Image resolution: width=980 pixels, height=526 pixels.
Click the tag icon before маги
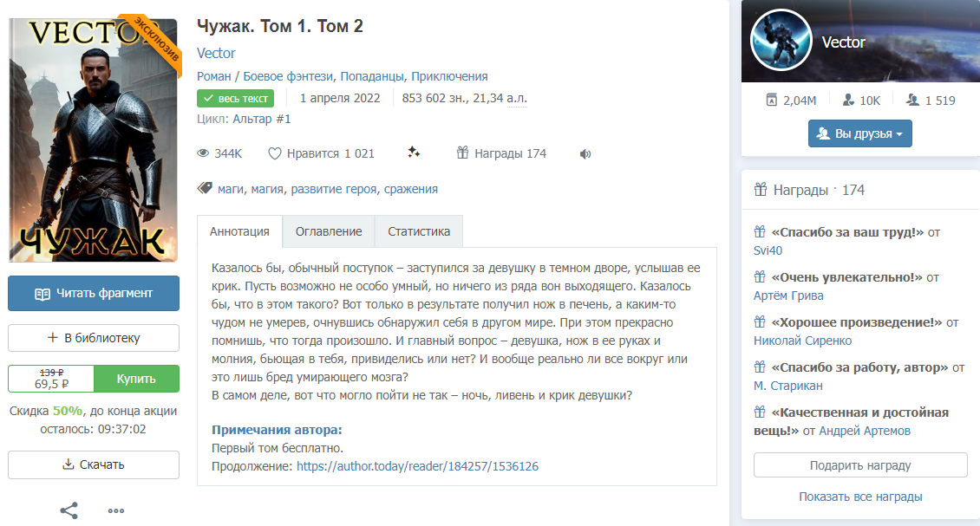[x=205, y=188]
